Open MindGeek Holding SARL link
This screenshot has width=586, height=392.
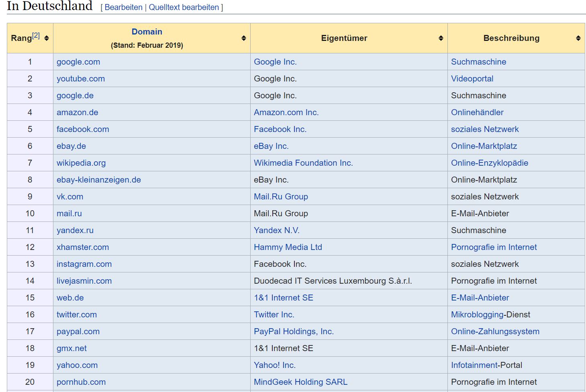coord(300,382)
